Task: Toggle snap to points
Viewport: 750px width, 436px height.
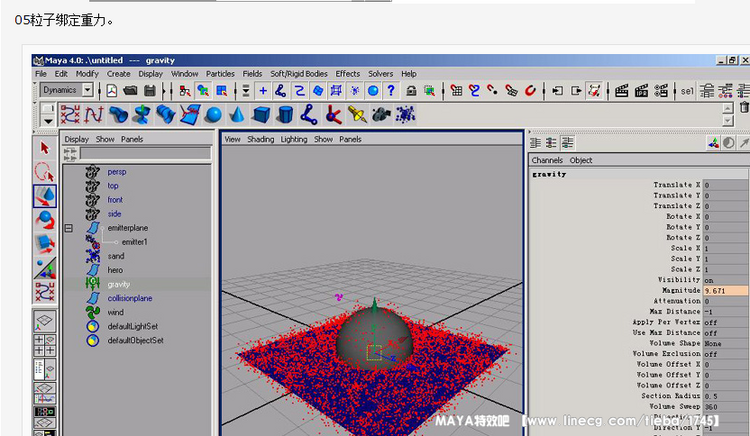Action: pyautogui.click(x=493, y=90)
